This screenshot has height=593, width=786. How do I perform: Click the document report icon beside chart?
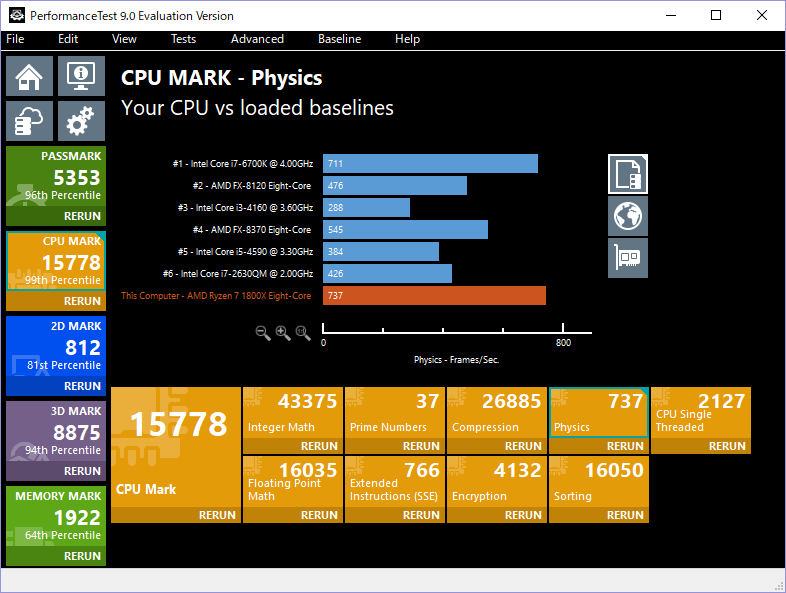628,174
